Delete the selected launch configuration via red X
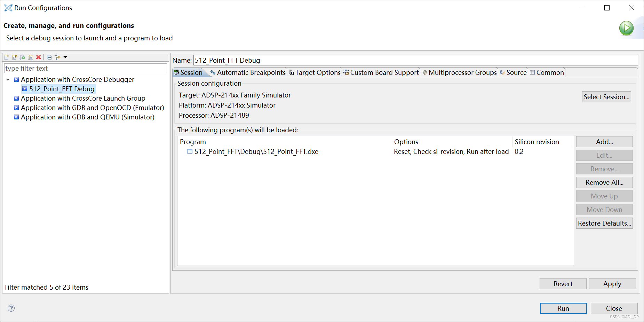Image resolution: width=644 pixels, height=322 pixels. (x=39, y=57)
